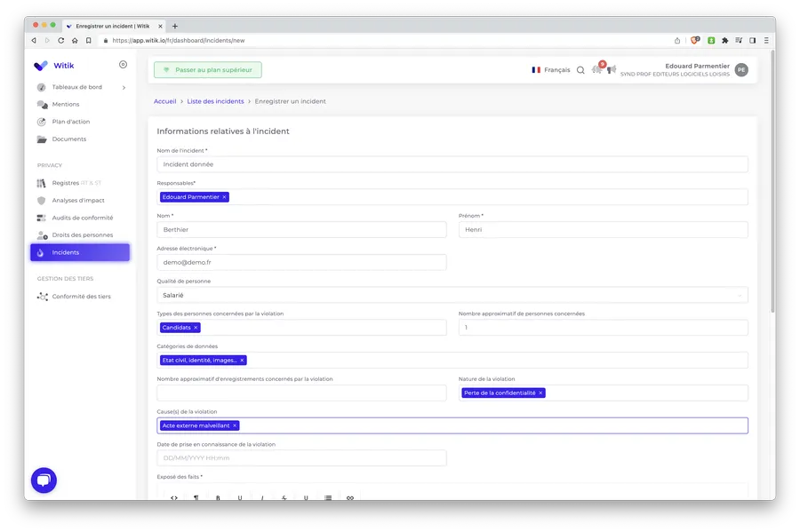Go to the browser home page
The width and height of the screenshot is (800, 532).
75,40
